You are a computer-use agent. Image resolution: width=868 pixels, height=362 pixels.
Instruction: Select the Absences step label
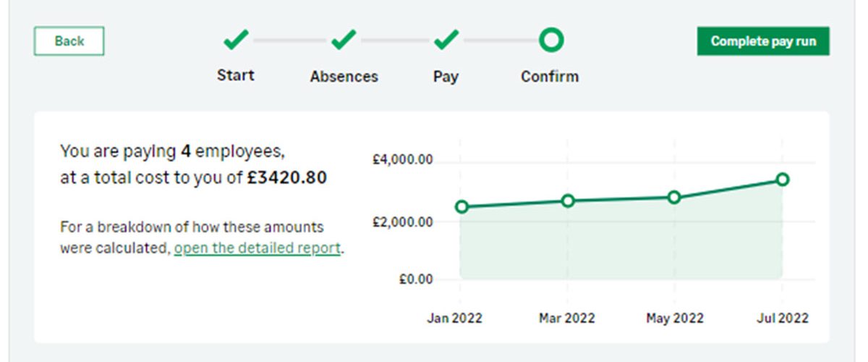(344, 76)
